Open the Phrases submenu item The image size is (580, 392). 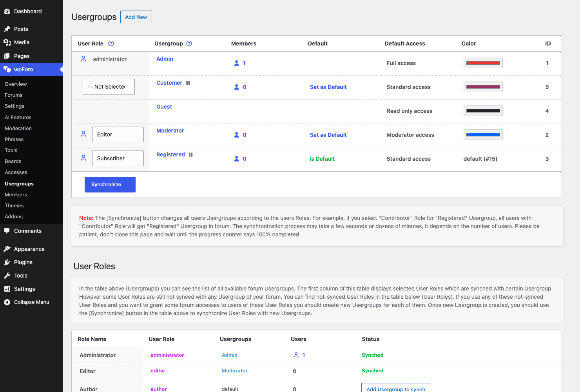click(14, 139)
